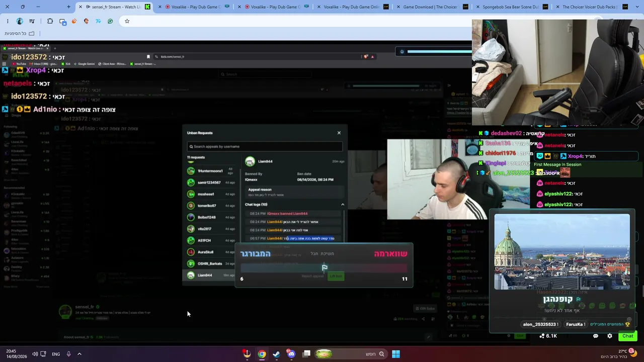The height and width of the screenshot is (362, 644).
Task: Open the media controls toolbar icon
Action: 32,21
